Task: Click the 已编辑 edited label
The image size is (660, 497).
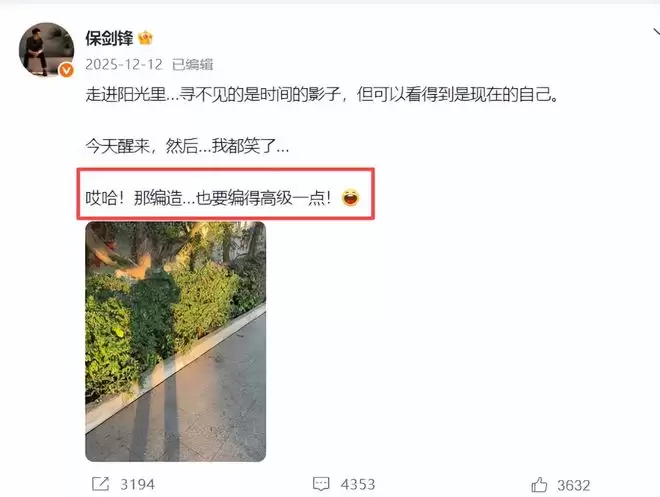Action: [x=193, y=64]
